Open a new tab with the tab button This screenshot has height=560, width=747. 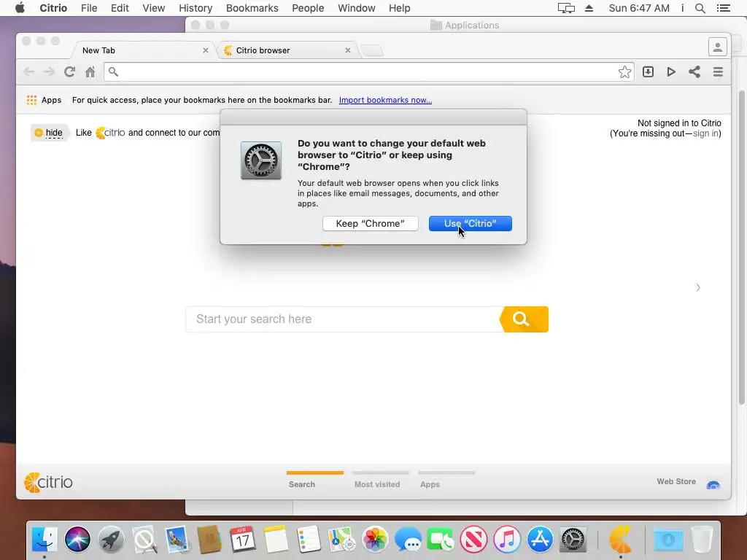pos(371,50)
